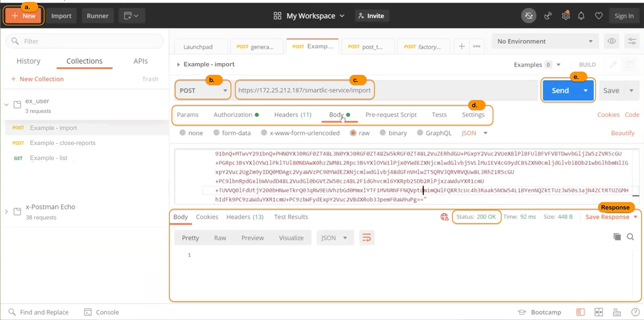Search response with magnifier icon
The image size is (644, 320).
[x=630, y=237]
